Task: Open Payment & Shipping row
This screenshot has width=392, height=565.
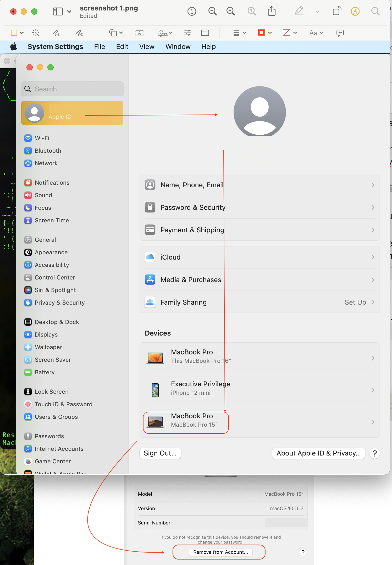Action: tap(260, 230)
